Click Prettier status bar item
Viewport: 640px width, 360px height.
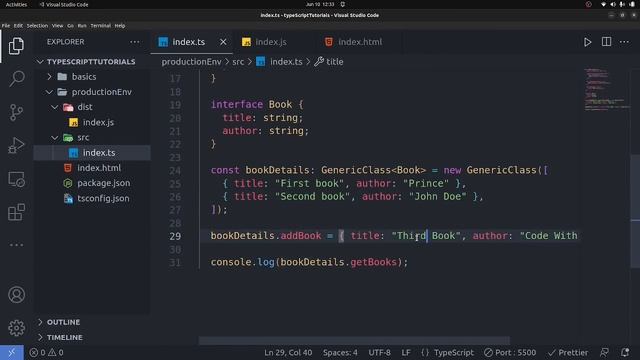point(568,352)
